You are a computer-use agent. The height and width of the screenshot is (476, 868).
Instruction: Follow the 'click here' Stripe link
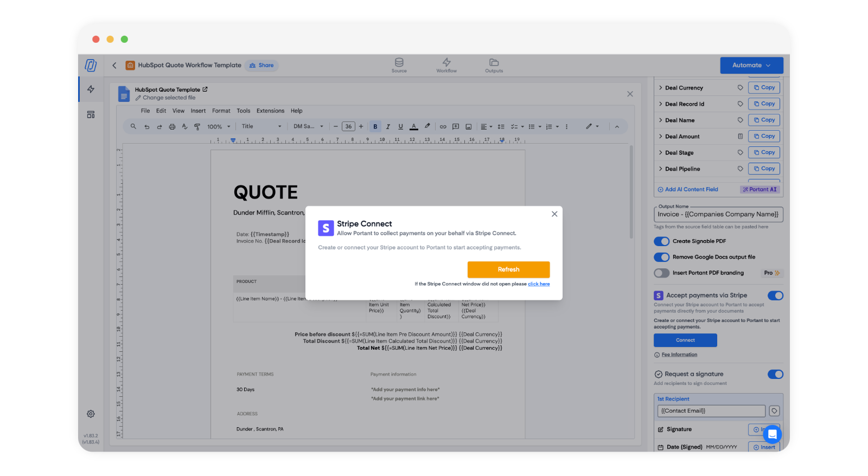[x=539, y=284]
